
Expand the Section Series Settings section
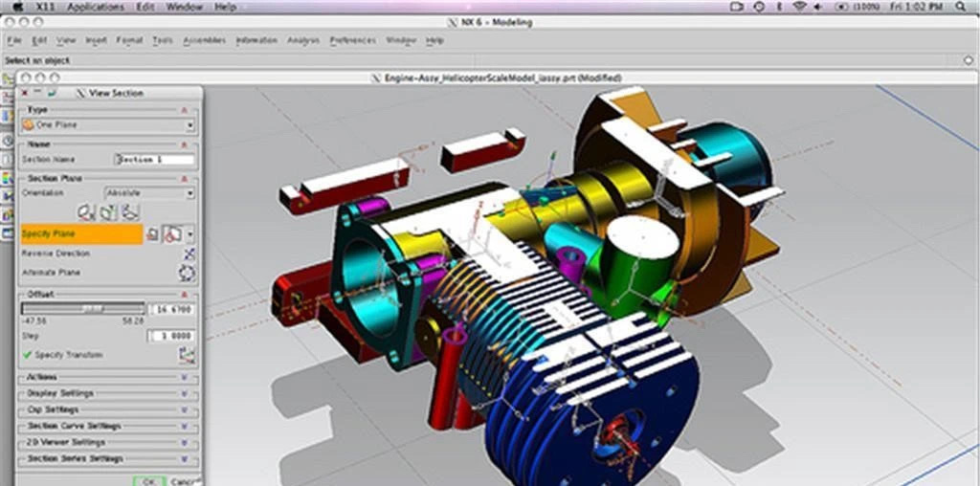185,458
